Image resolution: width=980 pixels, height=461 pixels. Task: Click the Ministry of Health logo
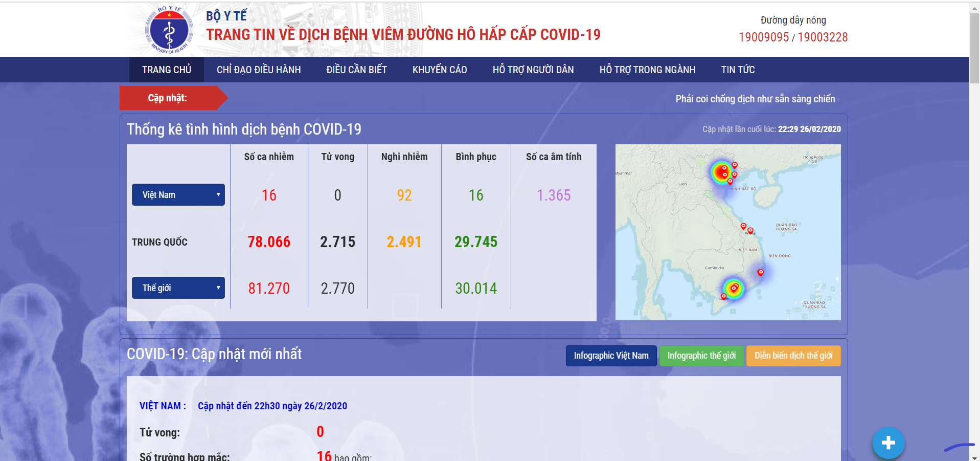tap(169, 30)
